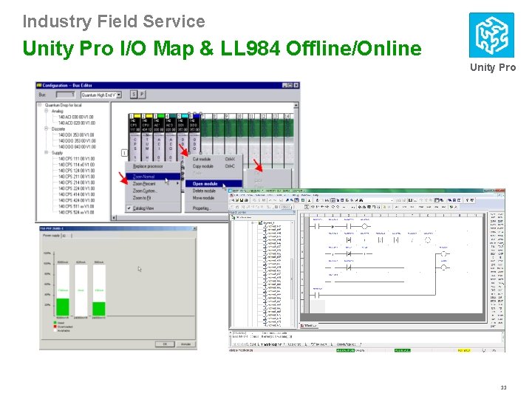Click dashed coil in second ladder row
532x399 pixels.
[428, 240]
